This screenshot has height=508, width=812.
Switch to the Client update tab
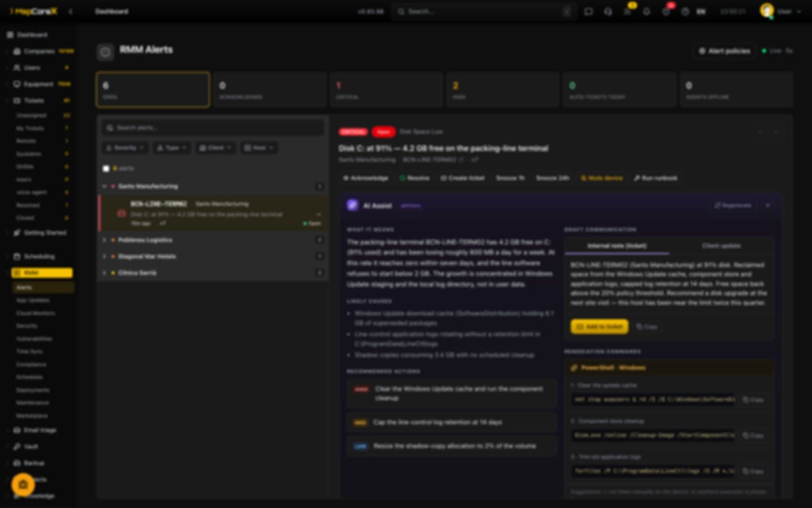pyautogui.click(x=721, y=246)
